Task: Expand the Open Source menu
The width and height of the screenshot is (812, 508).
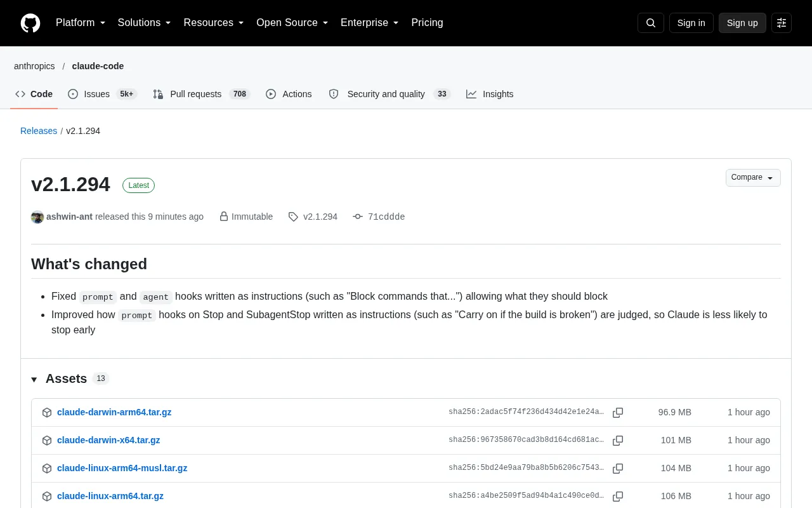Action: pos(292,23)
